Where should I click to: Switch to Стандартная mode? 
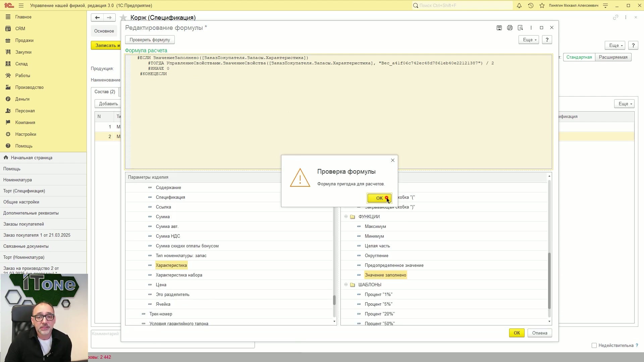579,57
